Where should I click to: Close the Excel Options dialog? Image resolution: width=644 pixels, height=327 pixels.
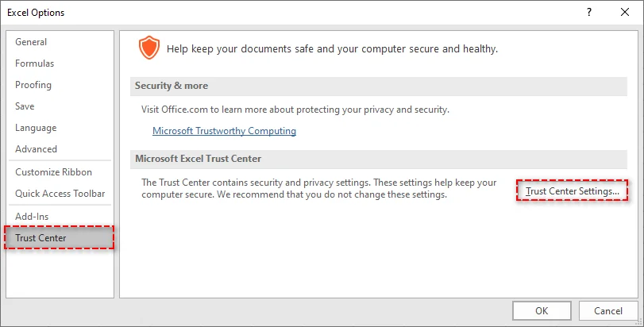(x=623, y=13)
